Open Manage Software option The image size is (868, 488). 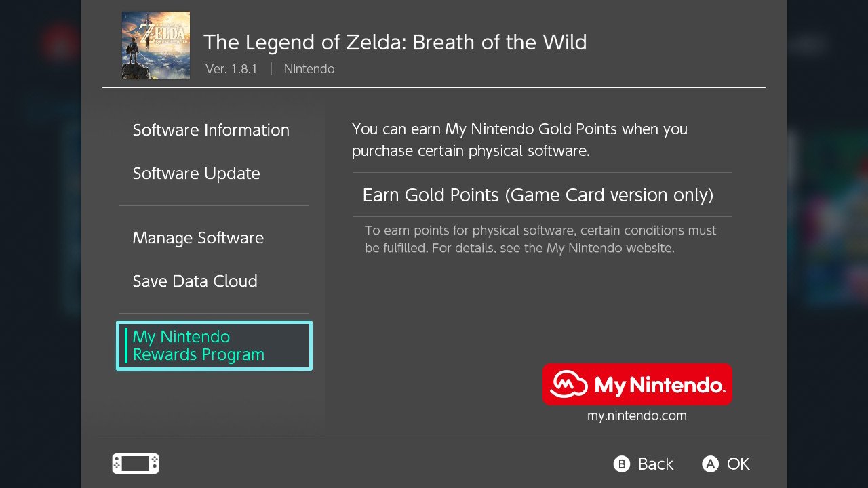(x=198, y=238)
